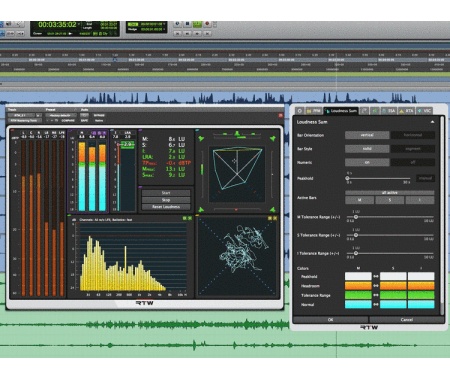This screenshot has height=380, width=450.
Task: Pick the white Peakhold color swatch for M
Action: (x=358, y=276)
